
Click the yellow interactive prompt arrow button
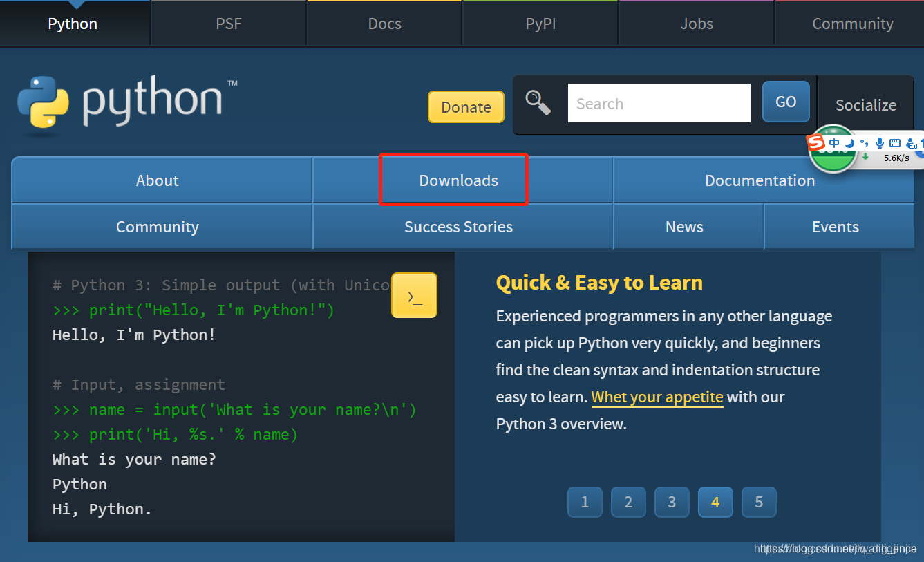tap(414, 295)
